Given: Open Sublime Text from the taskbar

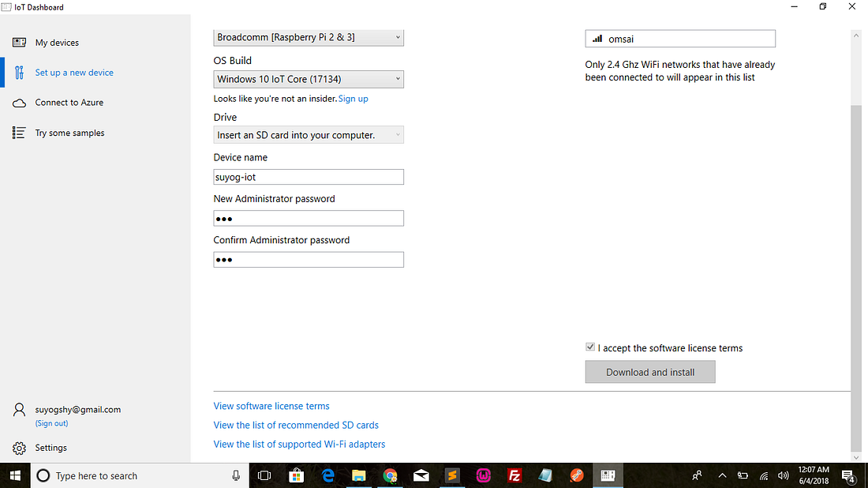Looking at the screenshot, I should [x=453, y=475].
